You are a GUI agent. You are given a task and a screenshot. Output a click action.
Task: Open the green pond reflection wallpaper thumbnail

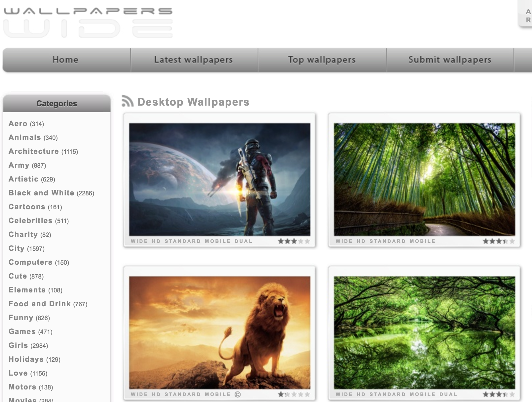[x=424, y=332]
